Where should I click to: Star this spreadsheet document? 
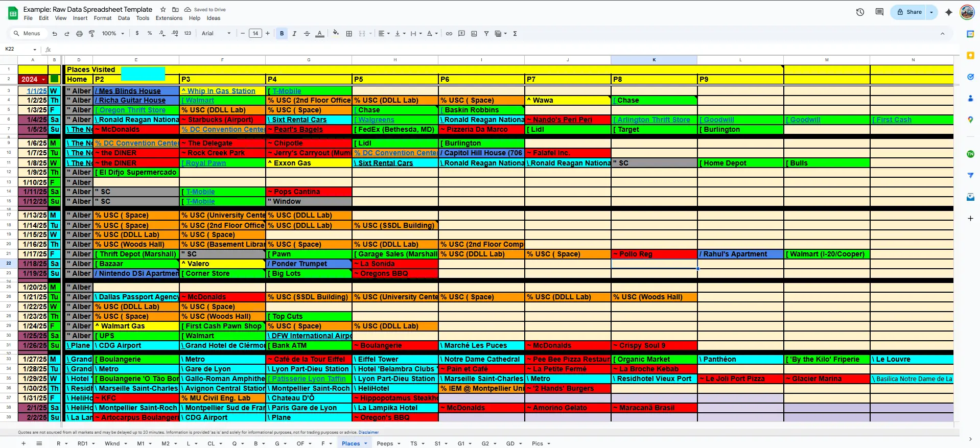click(x=163, y=10)
